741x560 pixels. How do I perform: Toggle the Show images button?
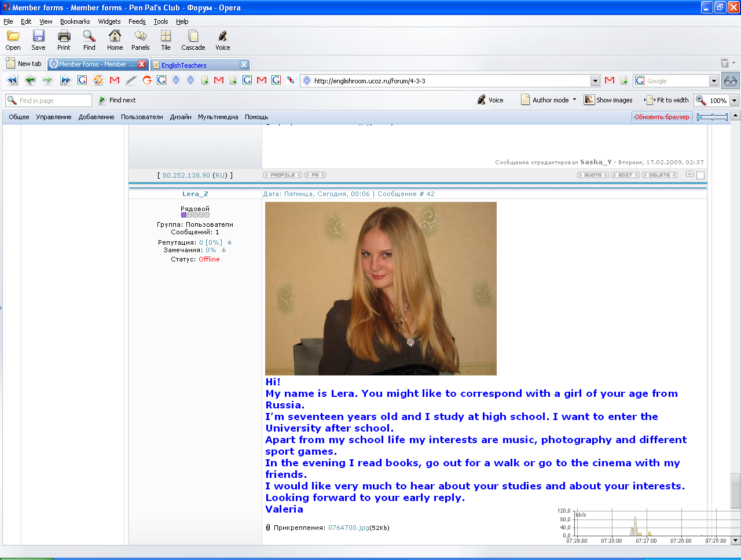(608, 100)
